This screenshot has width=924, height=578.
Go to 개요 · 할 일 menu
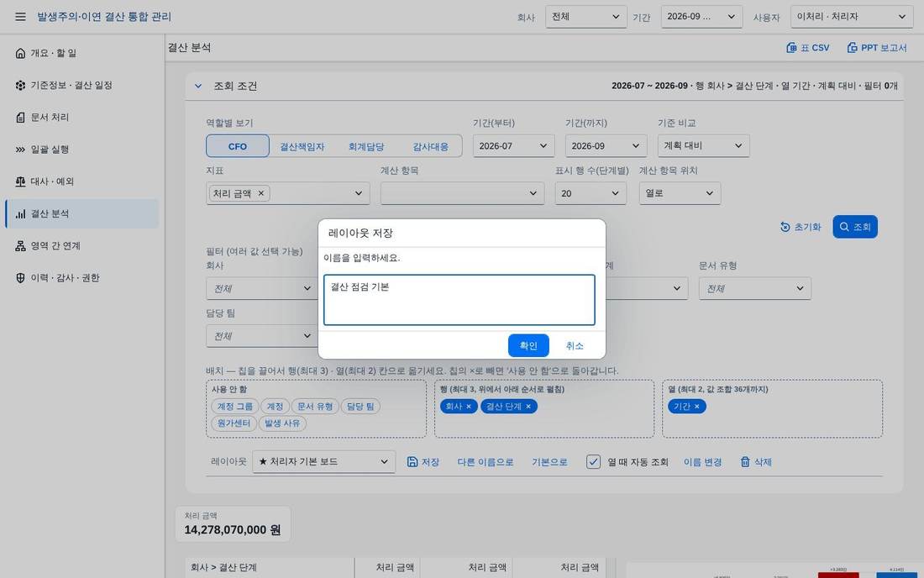coord(82,53)
